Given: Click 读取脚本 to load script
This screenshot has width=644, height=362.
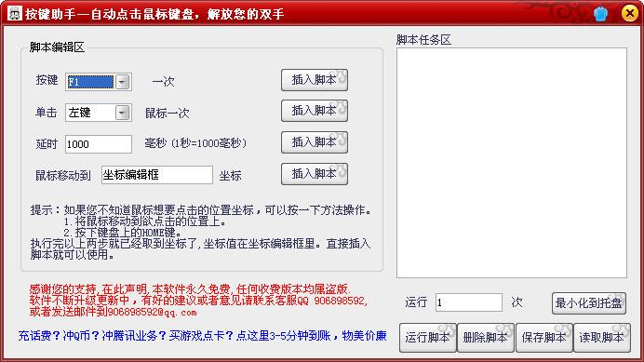Looking at the screenshot, I should [x=602, y=338].
